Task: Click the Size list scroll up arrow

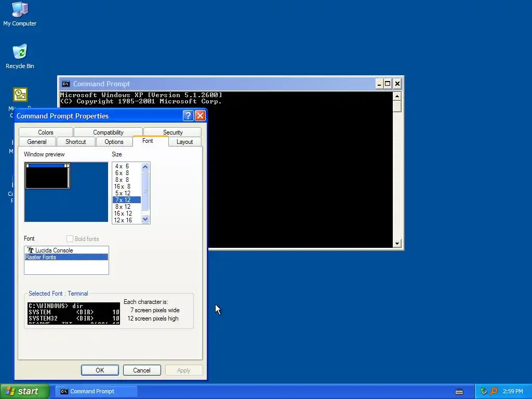Action: (145, 167)
